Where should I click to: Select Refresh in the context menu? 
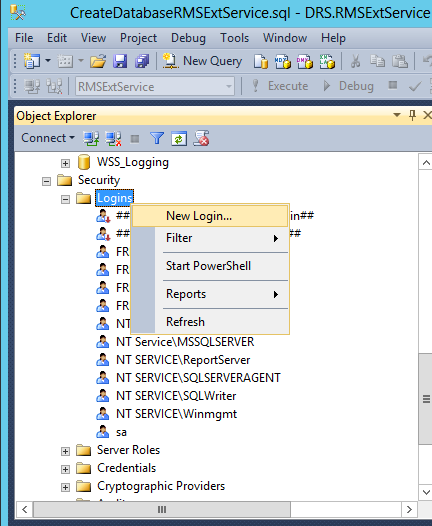click(210, 322)
